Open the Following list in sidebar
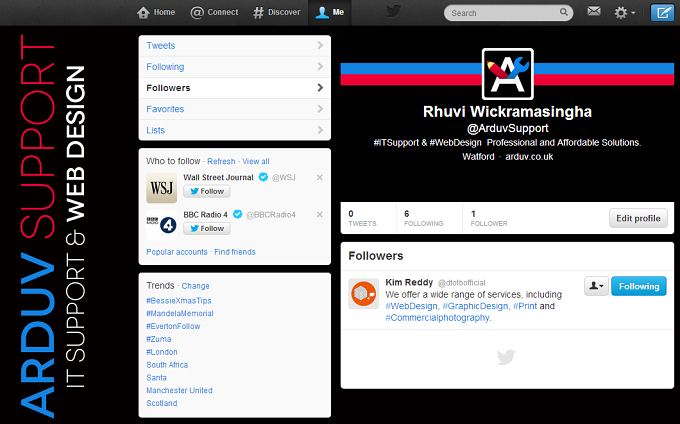 (235, 67)
